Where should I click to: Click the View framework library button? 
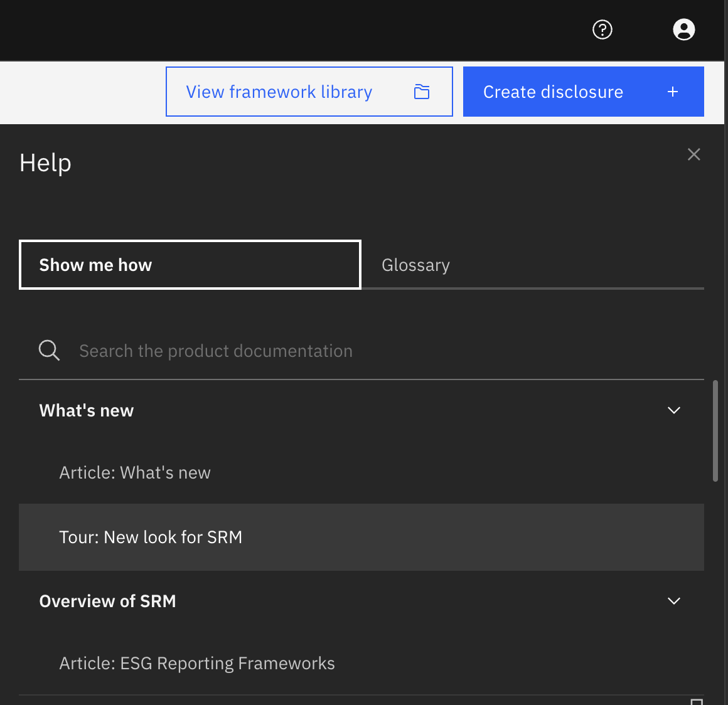click(x=279, y=92)
